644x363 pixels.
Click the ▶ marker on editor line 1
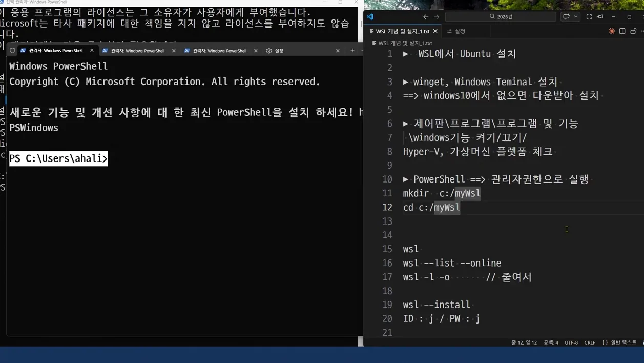click(406, 54)
